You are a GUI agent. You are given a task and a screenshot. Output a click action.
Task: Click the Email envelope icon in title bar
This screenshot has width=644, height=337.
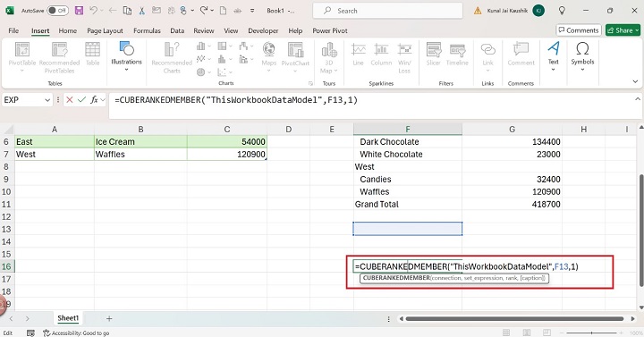157,11
